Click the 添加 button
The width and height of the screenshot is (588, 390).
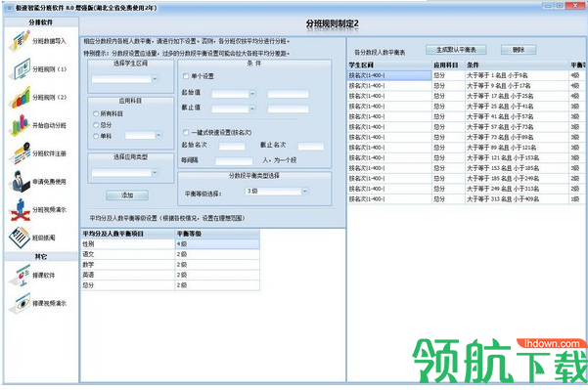point(127,195)
